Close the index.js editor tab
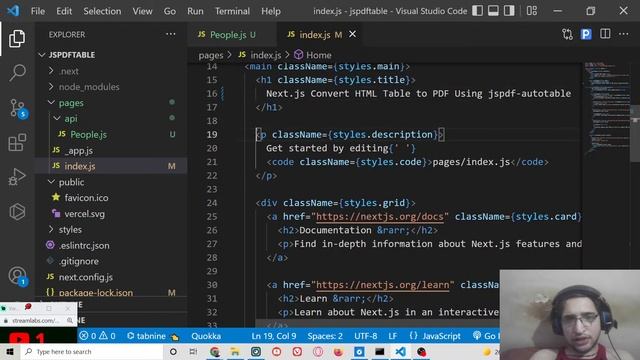640x360 pixels. 352,34
